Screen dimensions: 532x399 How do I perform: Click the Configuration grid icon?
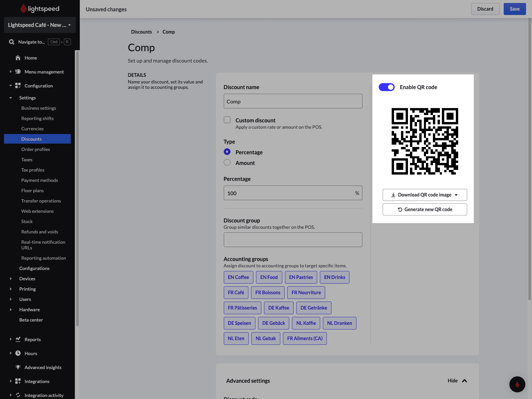tap(18, 86)
